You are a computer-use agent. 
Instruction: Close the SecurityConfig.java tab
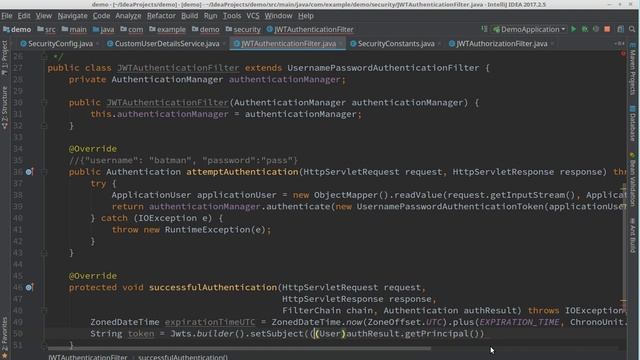98,44
